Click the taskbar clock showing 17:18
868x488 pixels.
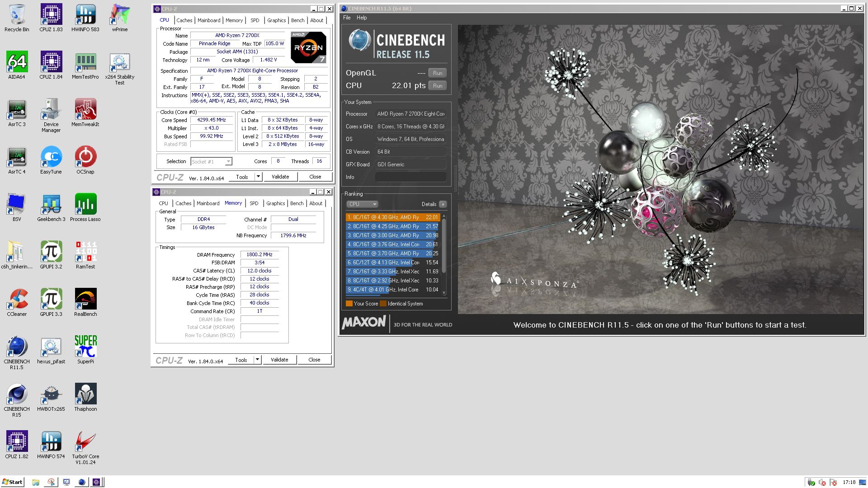(849, 482)
